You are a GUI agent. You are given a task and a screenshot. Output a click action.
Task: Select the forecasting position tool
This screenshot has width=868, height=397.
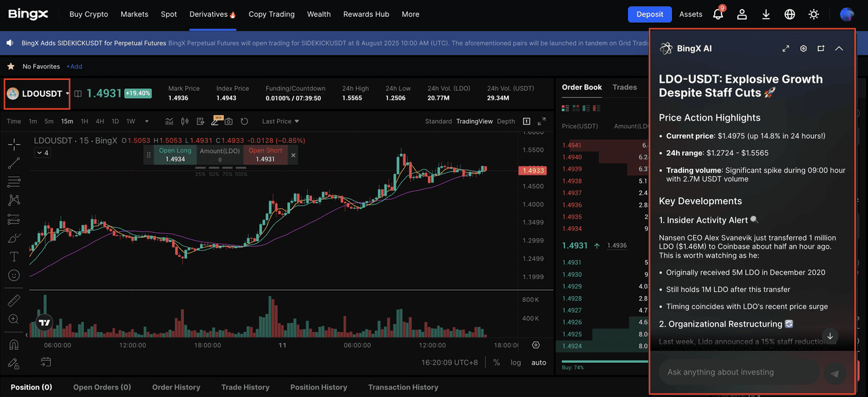tap(14, 219)
